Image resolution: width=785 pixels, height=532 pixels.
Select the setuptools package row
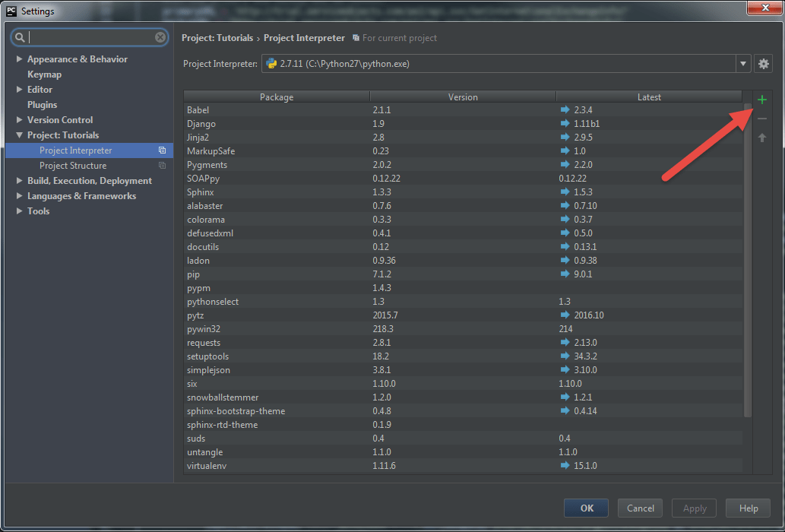(463, 356)
